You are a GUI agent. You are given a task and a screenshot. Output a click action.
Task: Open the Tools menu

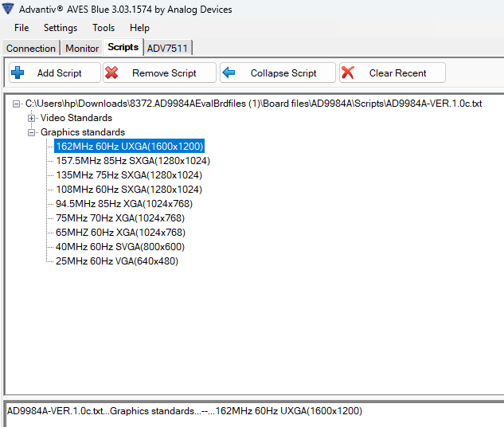104,28
